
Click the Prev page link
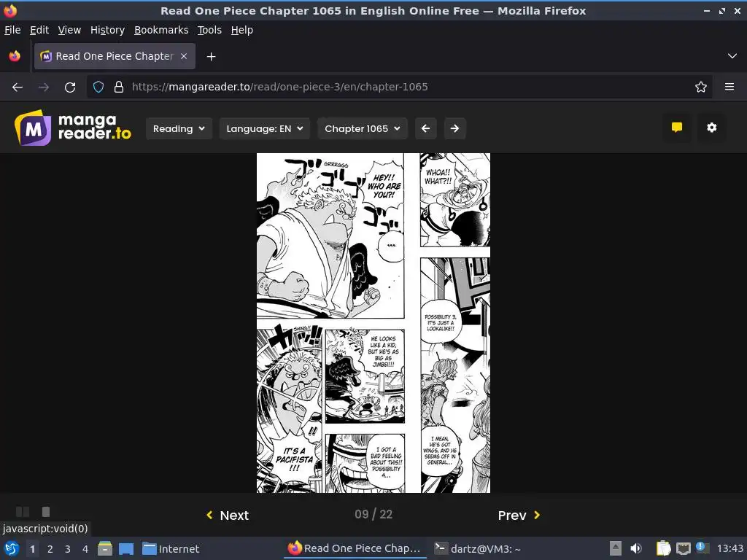519,516
